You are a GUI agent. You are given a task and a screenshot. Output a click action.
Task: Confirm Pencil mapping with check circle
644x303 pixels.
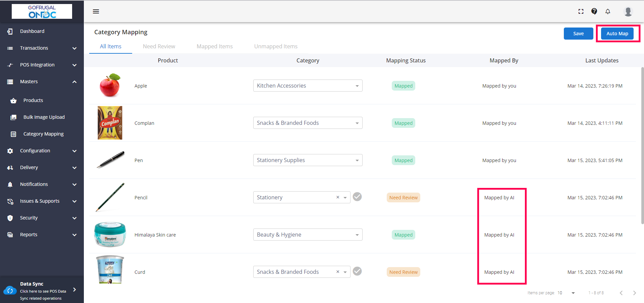click(358, 197)
